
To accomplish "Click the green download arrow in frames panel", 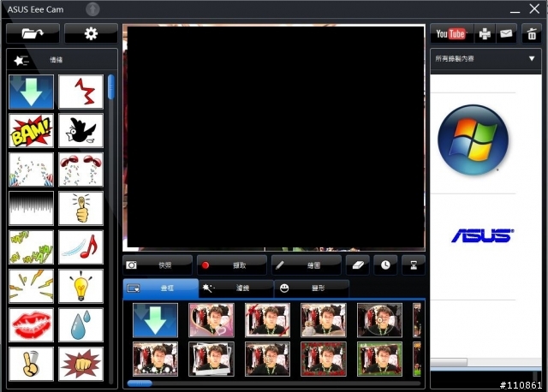I will pyautogui.click(x=155, y=320).
